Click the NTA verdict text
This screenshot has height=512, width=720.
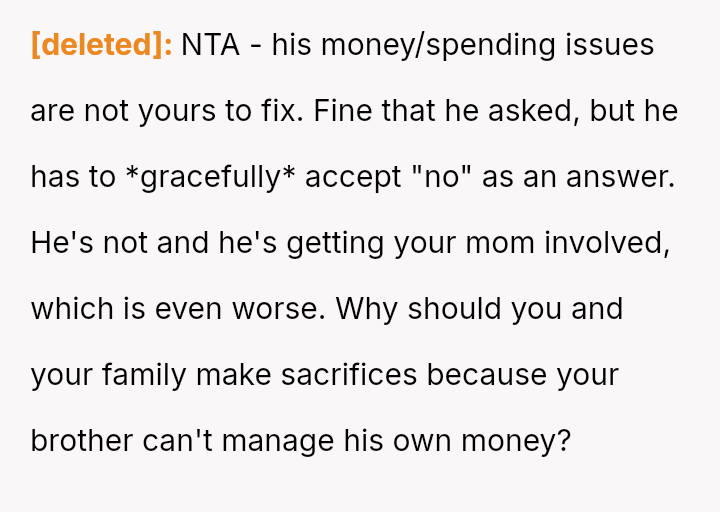tap(210, 45)
